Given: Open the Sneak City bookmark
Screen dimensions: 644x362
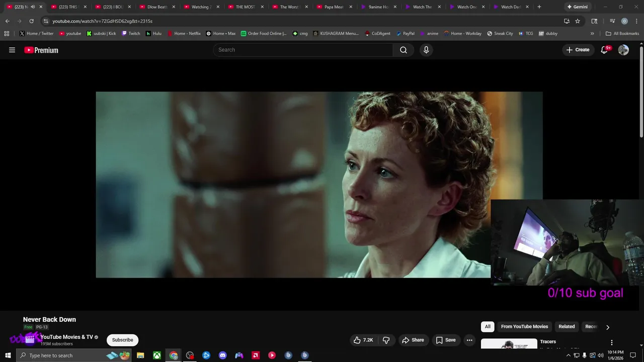Looking at the screenshot, I should (500, 34).
